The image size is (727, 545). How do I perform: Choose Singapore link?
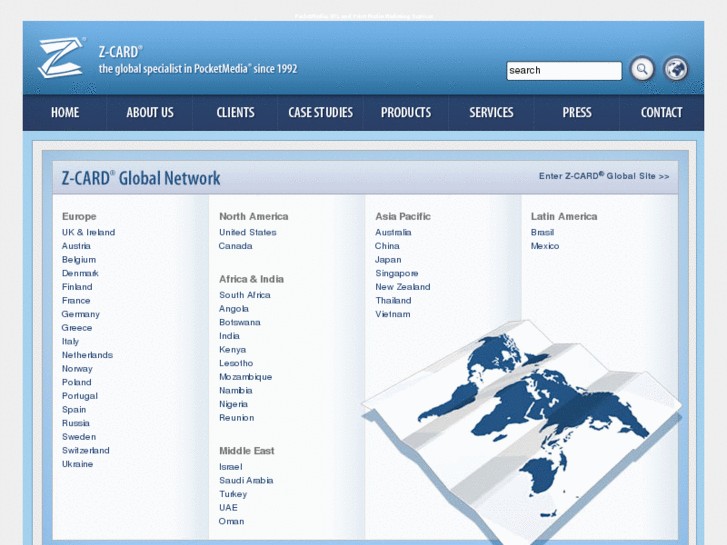[397, 273]
